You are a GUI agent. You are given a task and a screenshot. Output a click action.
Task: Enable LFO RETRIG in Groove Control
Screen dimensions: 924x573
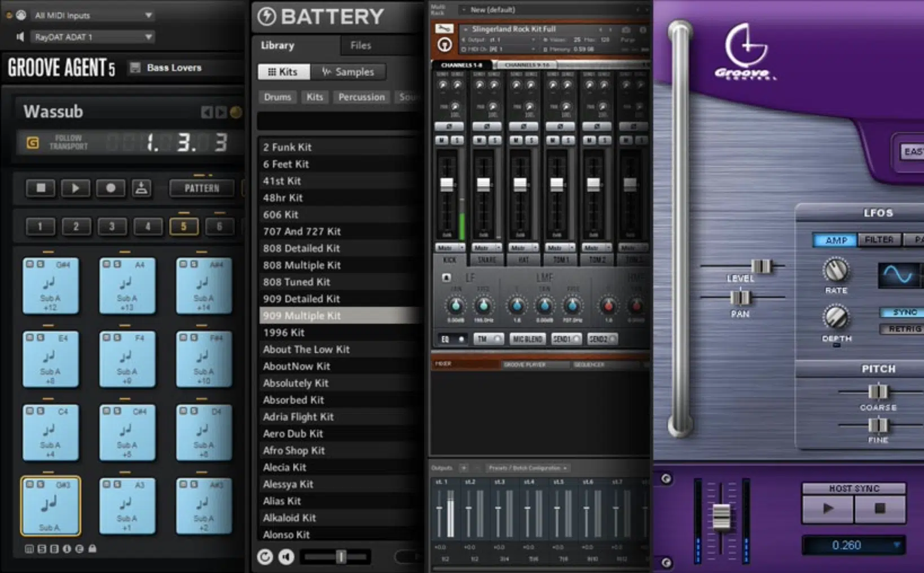[903, 329]
